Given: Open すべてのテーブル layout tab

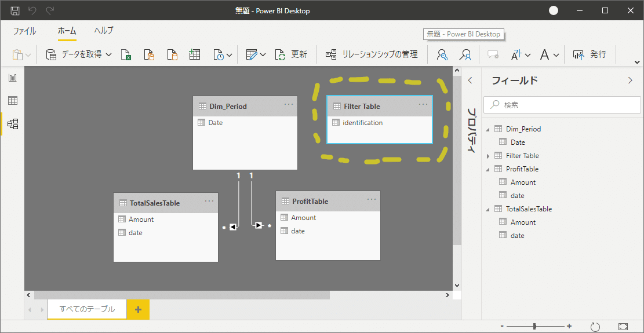Looking at the screenshot, I should pyautogui.click(x=87, y=309).
